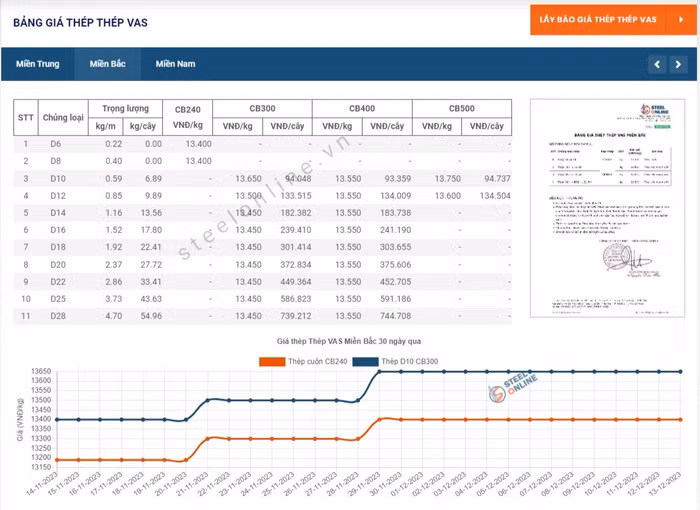Click the Trọng lượng column header
The width and height of the screenshot is (700, 510).
tap(125, 109)
